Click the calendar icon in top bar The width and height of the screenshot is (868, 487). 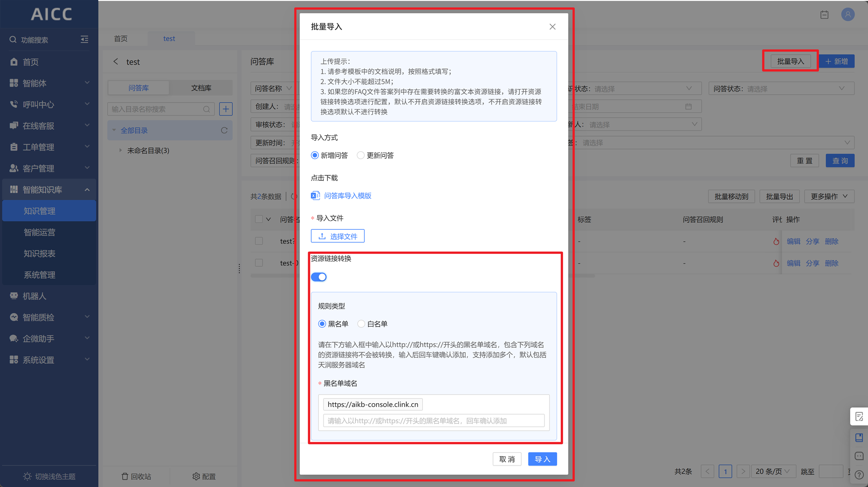tap(824, 15)
